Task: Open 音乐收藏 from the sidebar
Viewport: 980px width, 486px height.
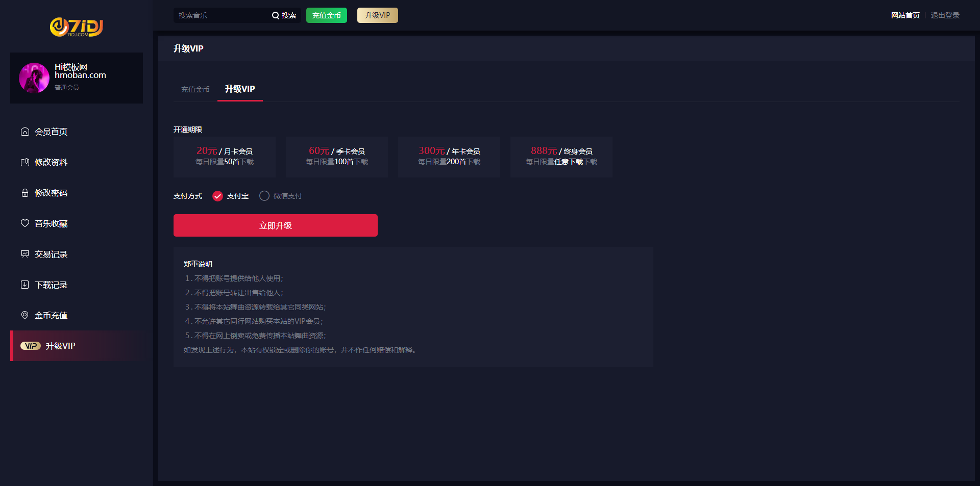Action: click(x=77, y=223)
